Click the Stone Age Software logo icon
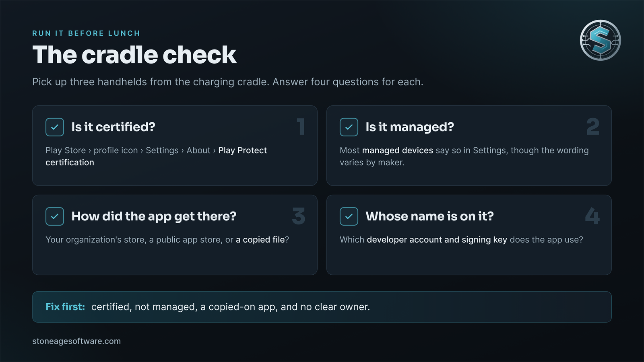 [x=600, y=40]
